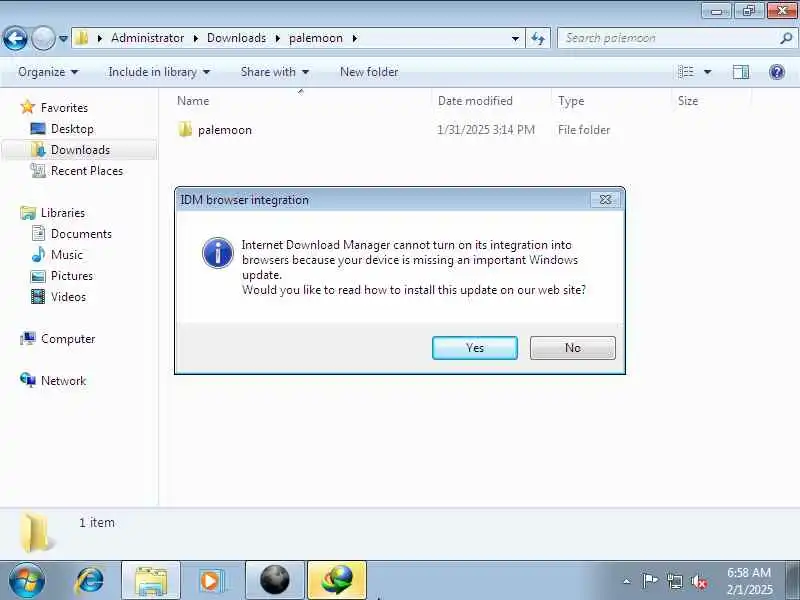The image size is (800, 600).
Task: Click New folder in the toolbar
Action: click(369, 72)
